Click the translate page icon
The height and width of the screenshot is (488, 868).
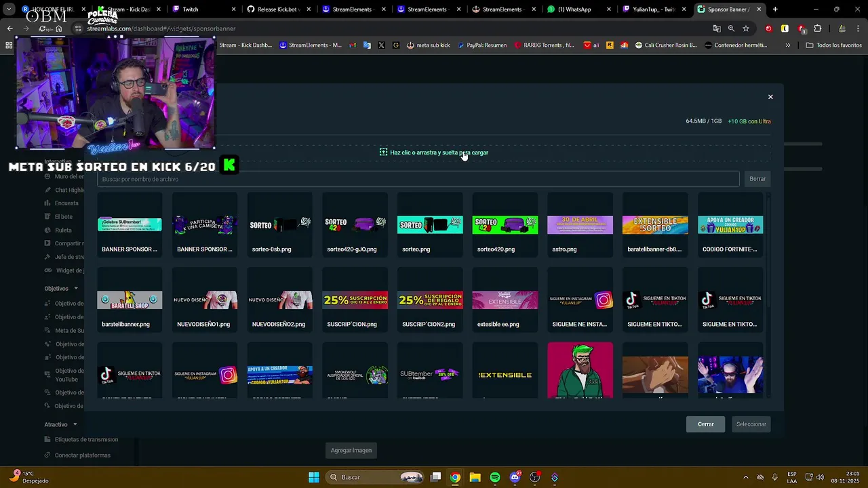click(x=717, y=28)
